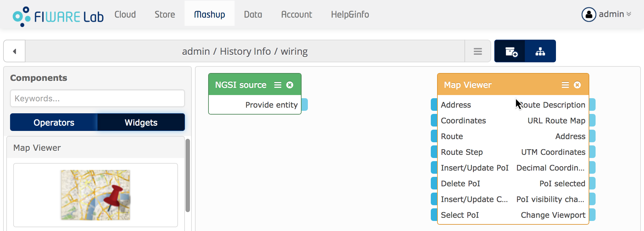Click the output anchor for PoI selected
The width and height of the screenshot is (644, 231).
click(x=592, y=183)
